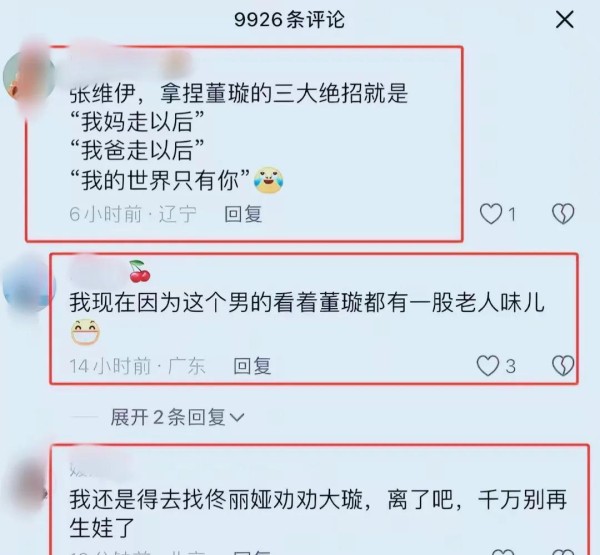Reply to the 6小时前 comment
The image size is (600, 555).
point(243,214)
